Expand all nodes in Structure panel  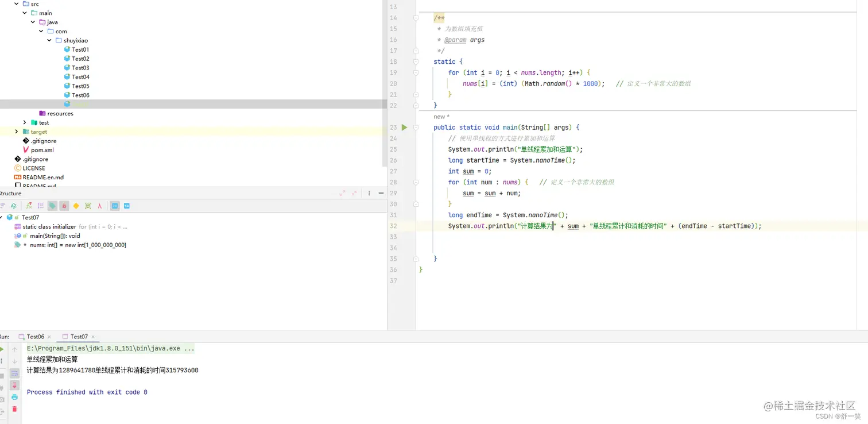342,193
